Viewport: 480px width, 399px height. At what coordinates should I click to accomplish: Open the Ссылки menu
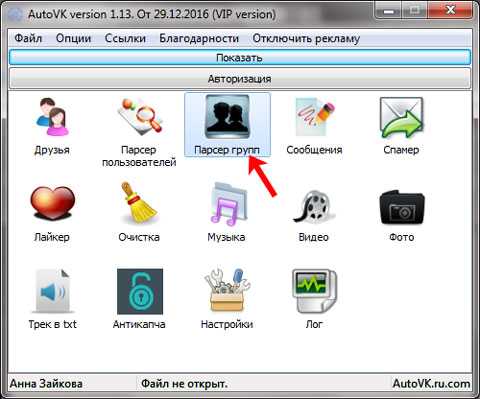125,38
